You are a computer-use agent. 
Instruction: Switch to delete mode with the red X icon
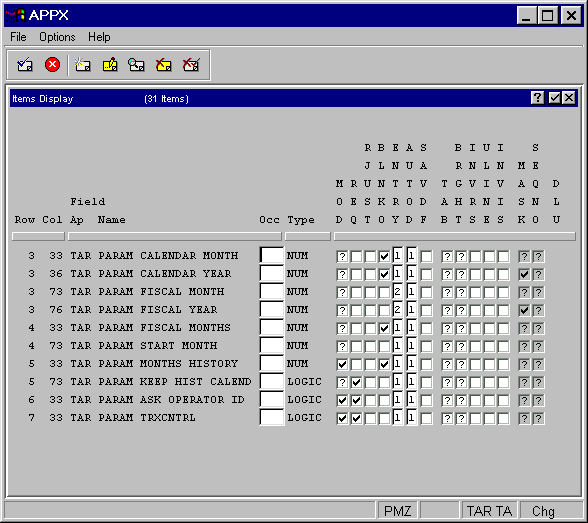click(x=164, y=64)
